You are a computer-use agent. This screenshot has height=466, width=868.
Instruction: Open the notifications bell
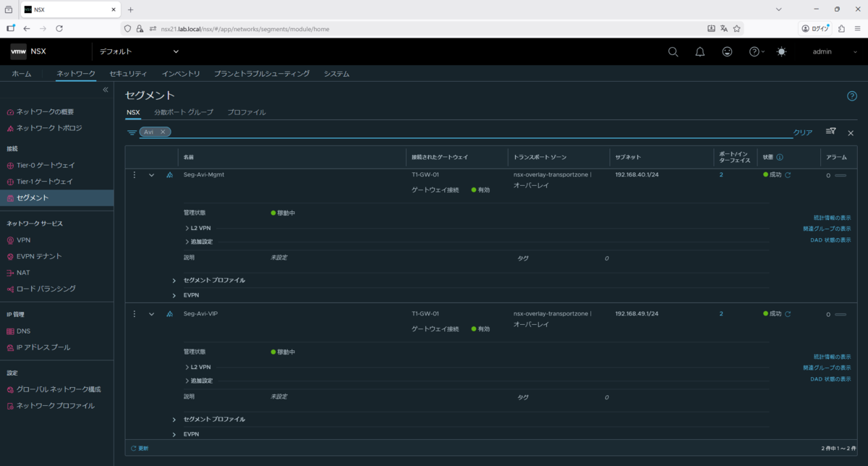click(699, 51)
